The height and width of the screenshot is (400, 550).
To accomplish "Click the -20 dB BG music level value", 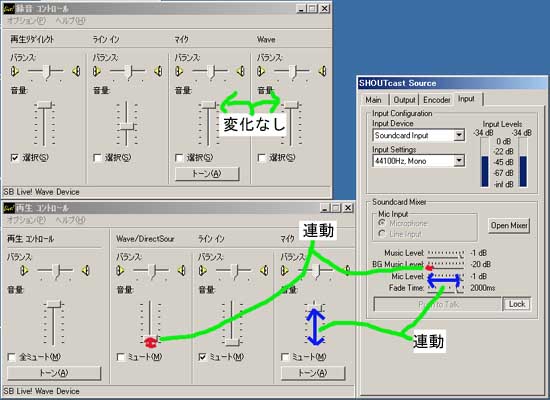I will click(480, 264).
